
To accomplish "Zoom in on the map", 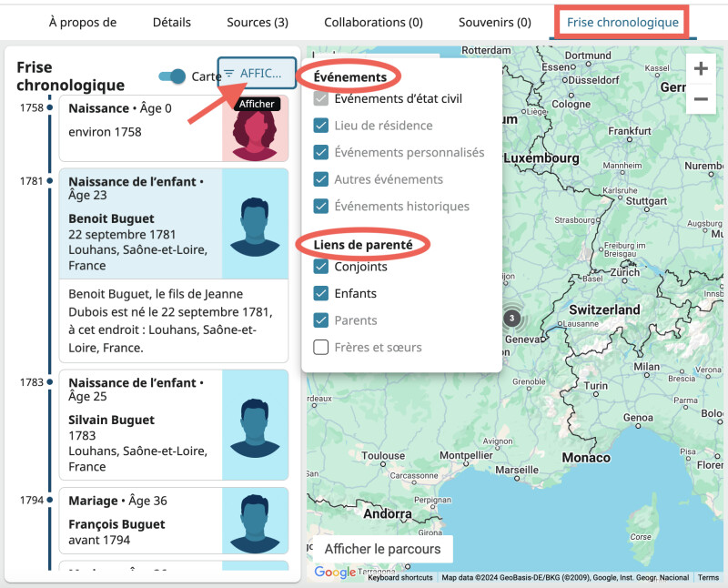I will [701, 69].
